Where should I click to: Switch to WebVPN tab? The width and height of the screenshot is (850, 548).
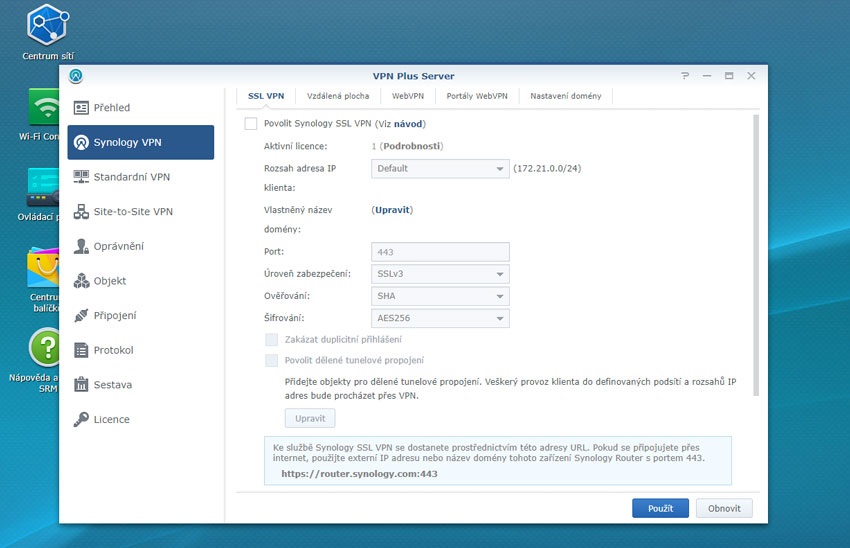tap(408, 96)
